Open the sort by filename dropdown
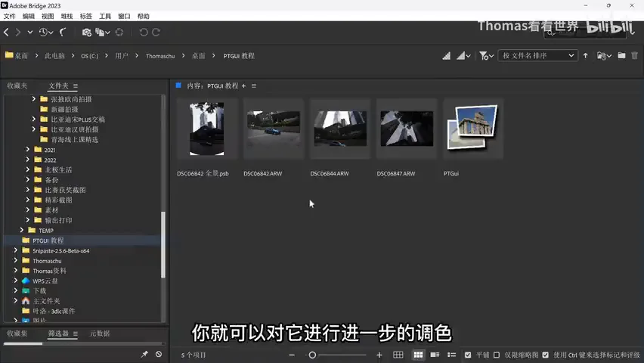The height and width of the screenshot is (363, 644). point(538,55)
